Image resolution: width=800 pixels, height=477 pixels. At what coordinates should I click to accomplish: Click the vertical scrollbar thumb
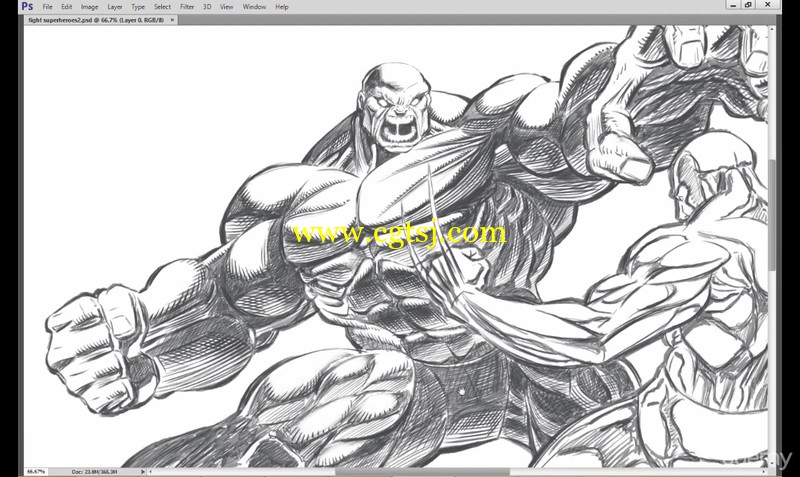point(772,214)
